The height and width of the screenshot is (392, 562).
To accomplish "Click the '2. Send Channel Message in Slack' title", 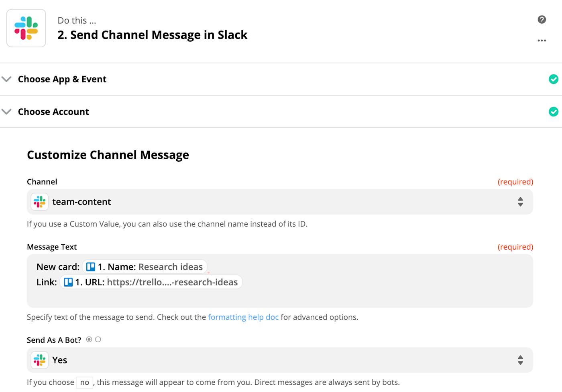I will coord(153,35).
